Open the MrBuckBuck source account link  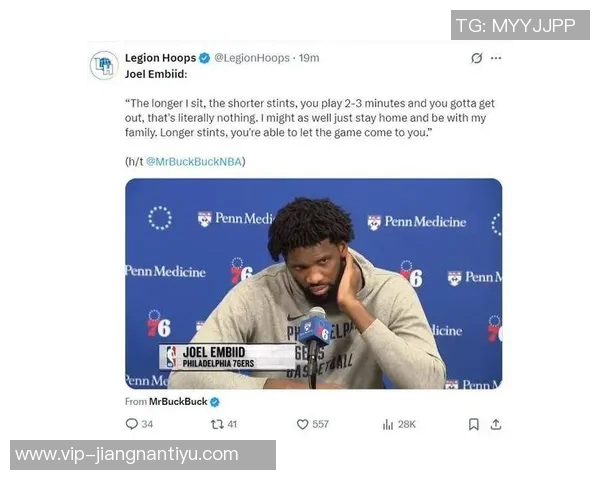coord(178,402)
